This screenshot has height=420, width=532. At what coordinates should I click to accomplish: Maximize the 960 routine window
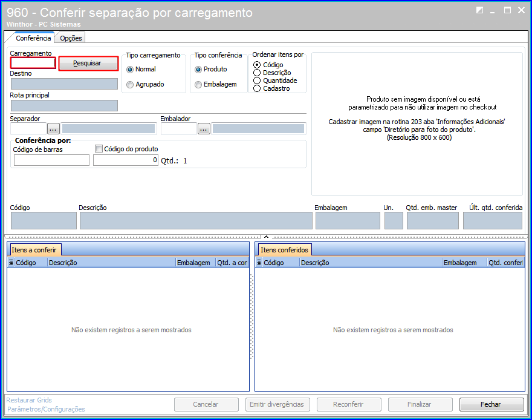[508, 10]
